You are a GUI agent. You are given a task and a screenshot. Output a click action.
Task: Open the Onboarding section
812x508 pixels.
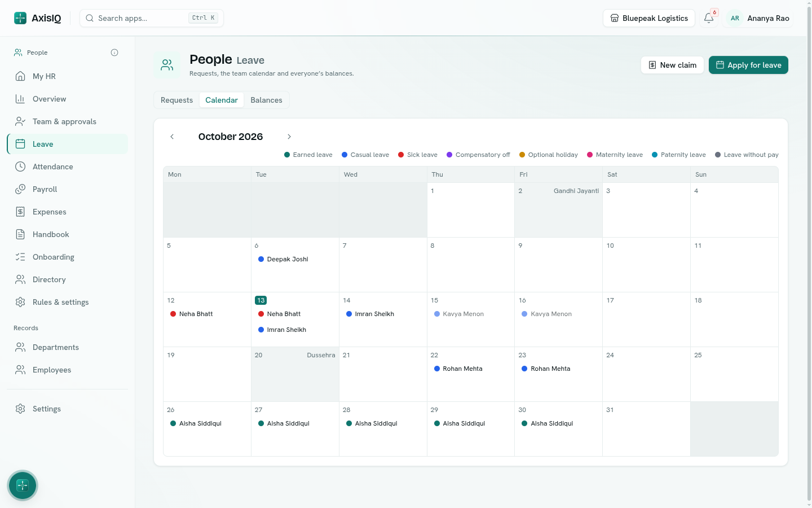point(68,257)
